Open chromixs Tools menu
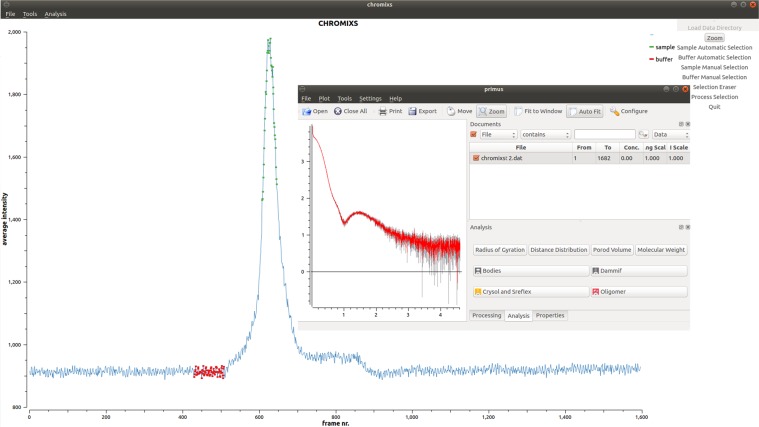The height and width of the screenshot is (427, 759). tap(30, 14)
